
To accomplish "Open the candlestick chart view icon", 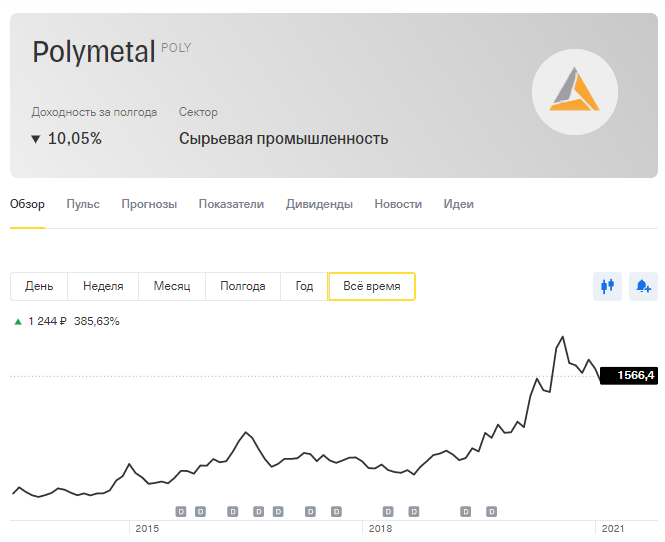I will (607, 286).
